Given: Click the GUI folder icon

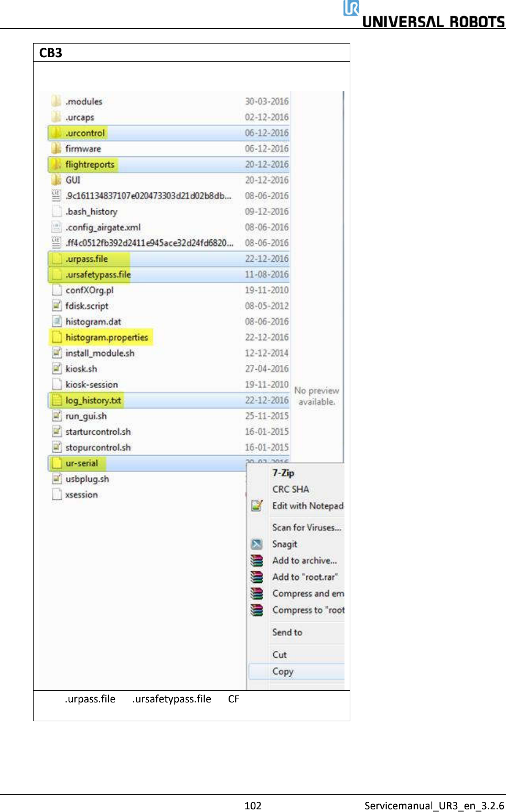Looking at the screenshot, I should 56,180.
